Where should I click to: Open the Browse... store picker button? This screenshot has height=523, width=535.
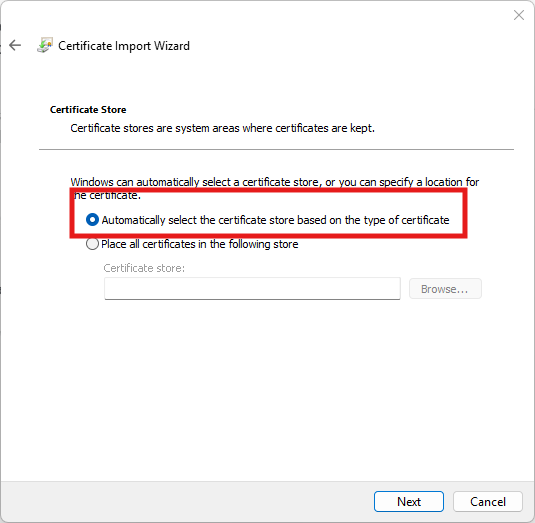tap(445, 289)
